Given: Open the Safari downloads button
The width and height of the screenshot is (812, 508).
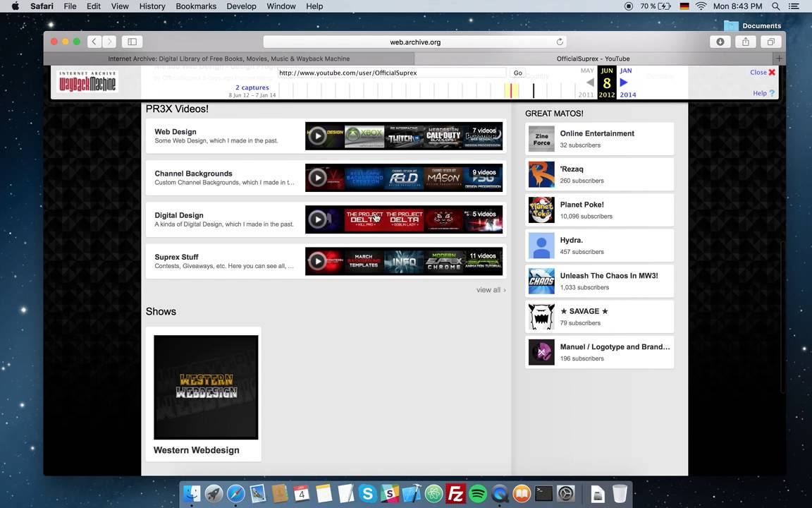Looking at the screenshot, I should [720, 42].
